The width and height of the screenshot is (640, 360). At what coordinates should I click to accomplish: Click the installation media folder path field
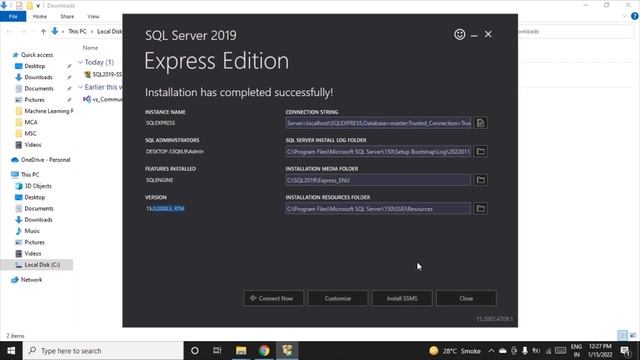pos(378,180)
